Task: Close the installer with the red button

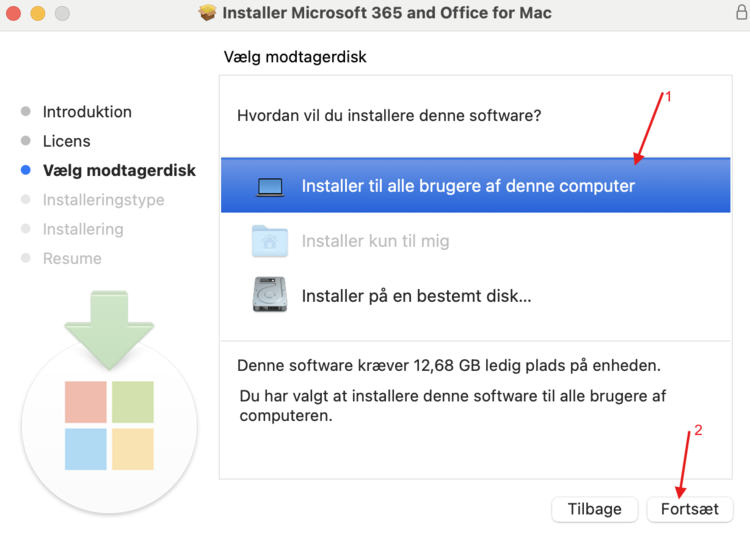Action: (14, 14)
